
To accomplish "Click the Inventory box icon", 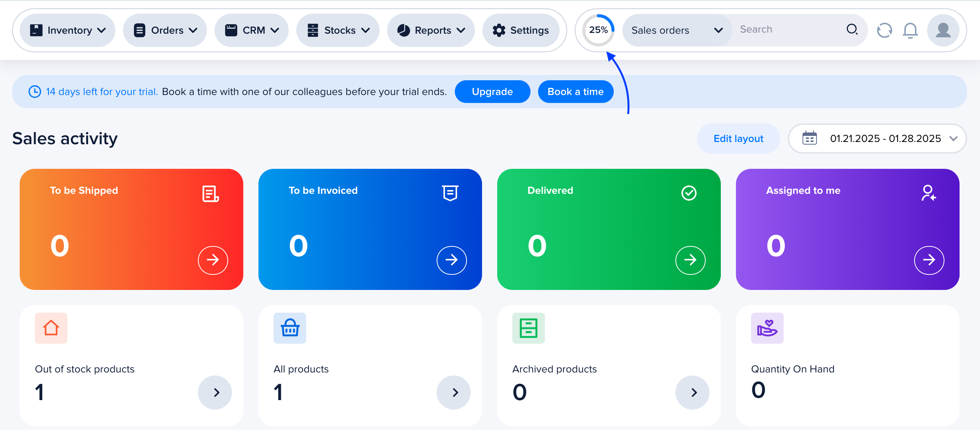I will coord(36,30).
